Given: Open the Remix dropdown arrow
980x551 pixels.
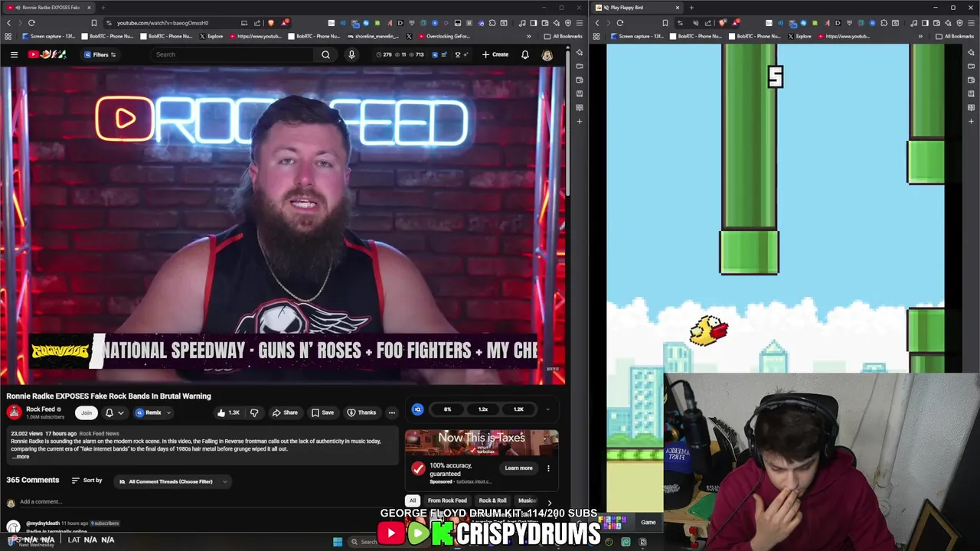Looking at the screenshot, I should (168, 413).
